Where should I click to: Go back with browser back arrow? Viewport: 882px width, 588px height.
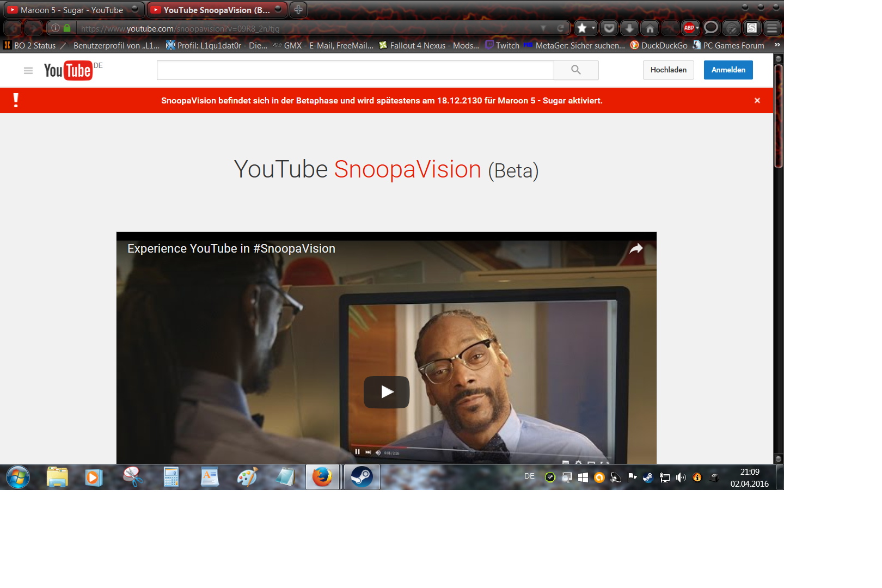[13, 28]
